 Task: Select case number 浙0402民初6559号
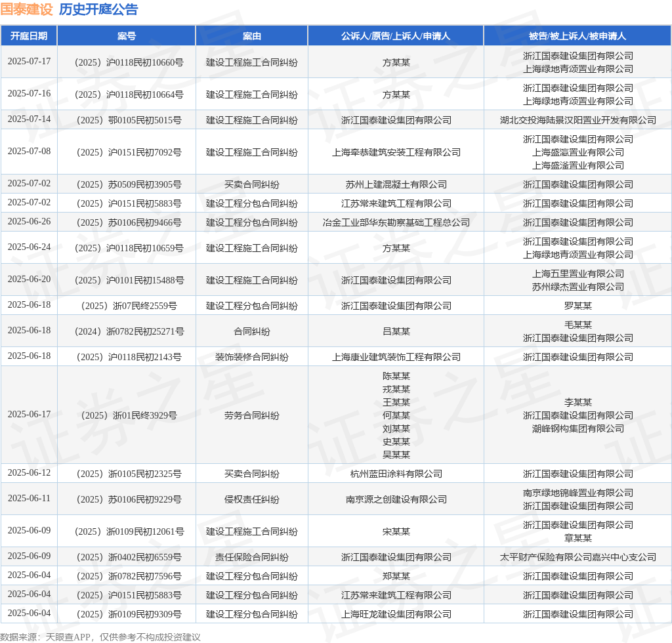point(129,557)
